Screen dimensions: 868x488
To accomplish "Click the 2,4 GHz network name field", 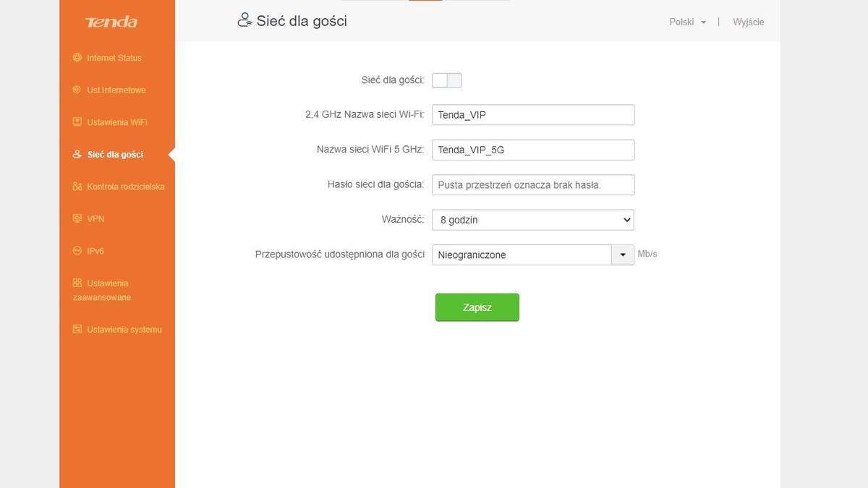I will 532,115.
